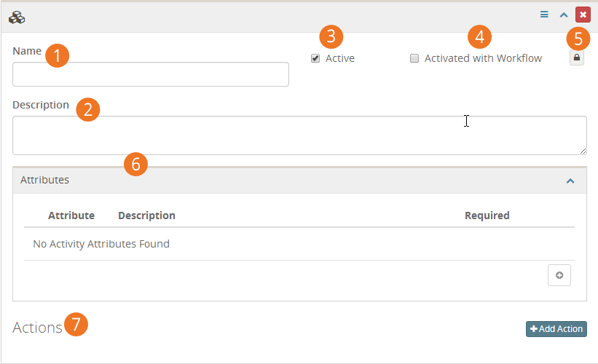Uncheck the Active checkbox
Image resolution: width=598 pixels, height=364 pixels.
pyautogui.click(x=315, y=58)
